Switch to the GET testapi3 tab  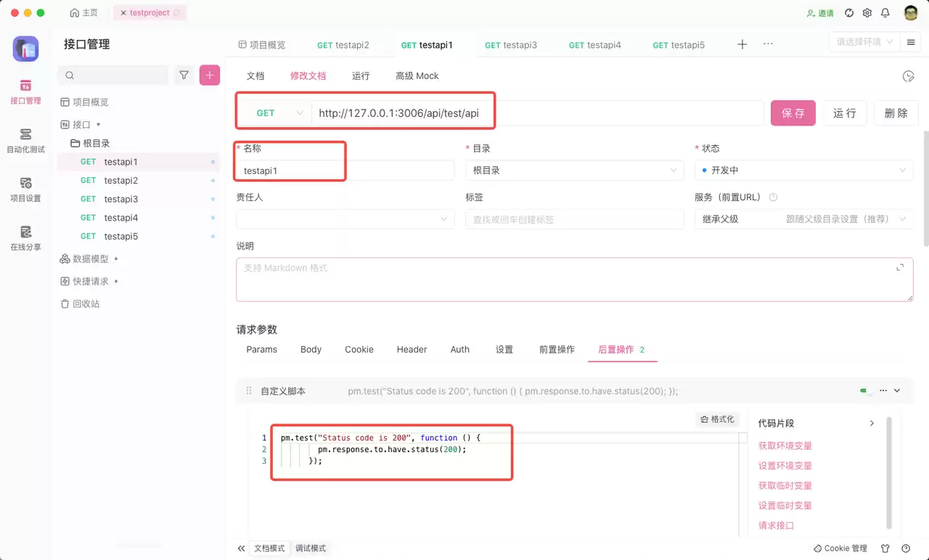coord(511,45)
